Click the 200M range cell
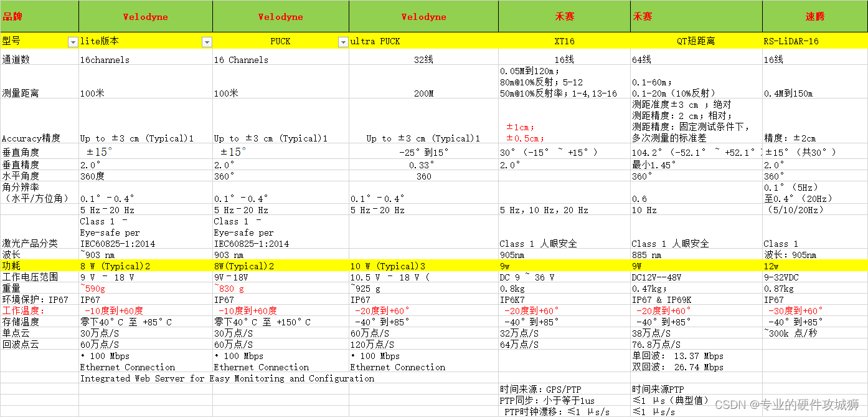This screenshot has height=417, width=868. pyautogui.click(x=423, y=82)
